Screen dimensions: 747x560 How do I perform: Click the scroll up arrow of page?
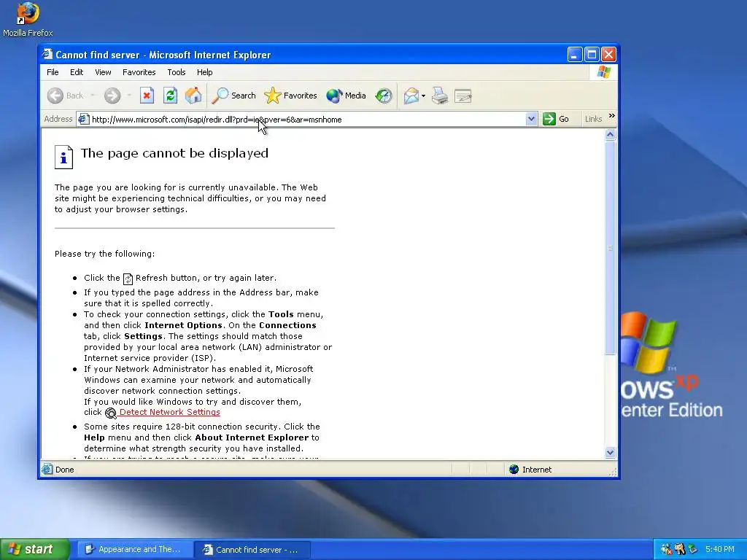[611, 135]
